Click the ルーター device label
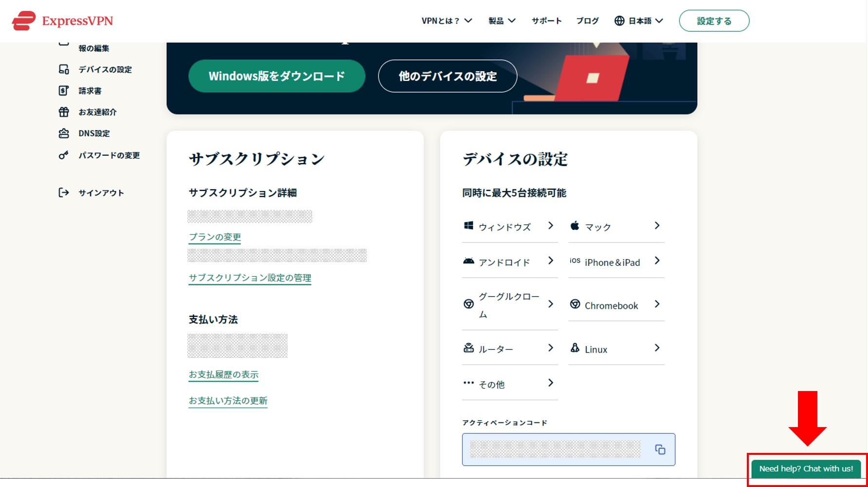Image resolution: width=868 pixels, height=487 pixels. tap(496, 349)
